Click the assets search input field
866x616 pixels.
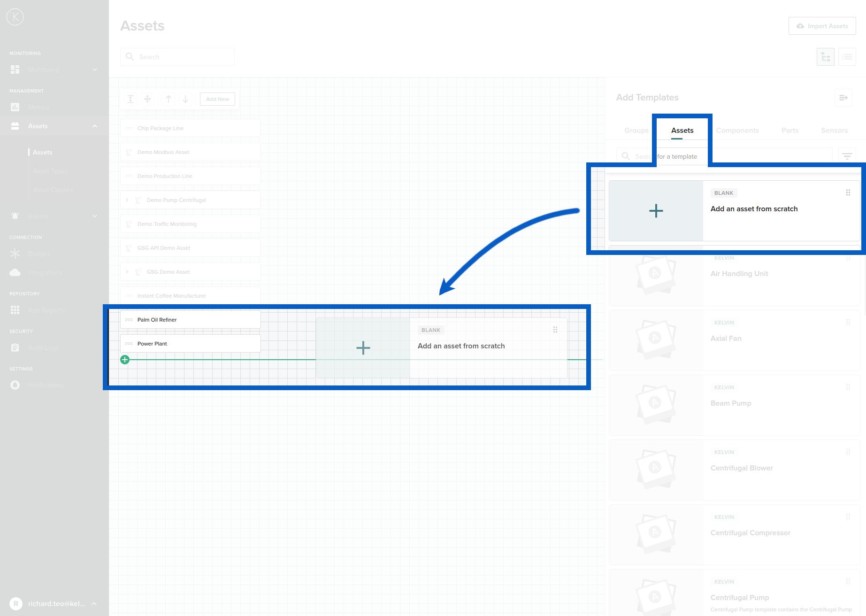[x=177, y=56]
